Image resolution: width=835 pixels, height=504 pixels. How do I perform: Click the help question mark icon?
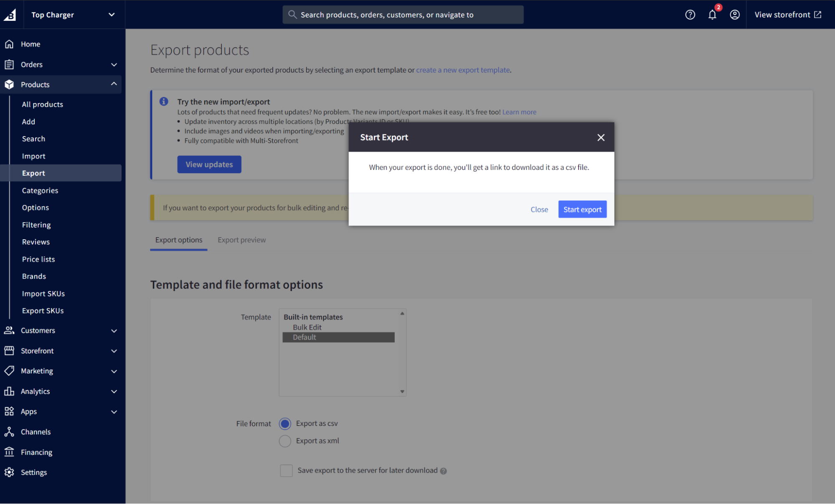point(690,14)
